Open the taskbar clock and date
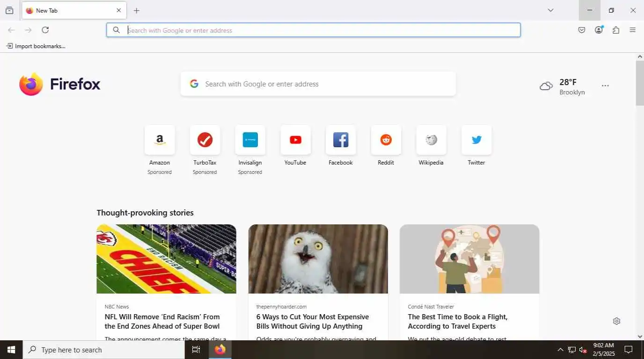This screenshot has height=359, width=644. coord(604,350)
